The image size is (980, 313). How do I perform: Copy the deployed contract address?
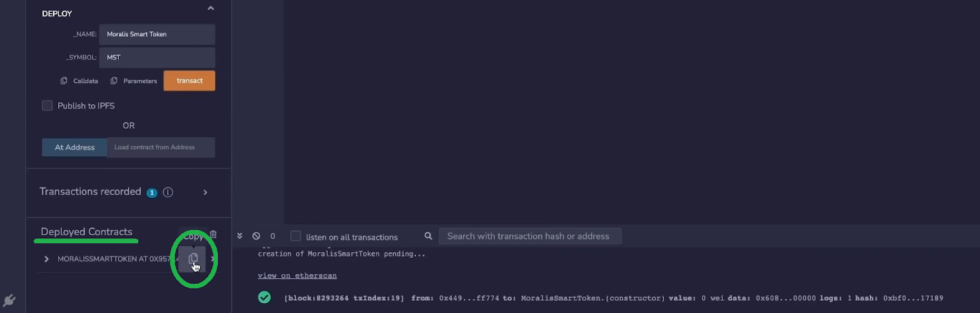(193, 258)
